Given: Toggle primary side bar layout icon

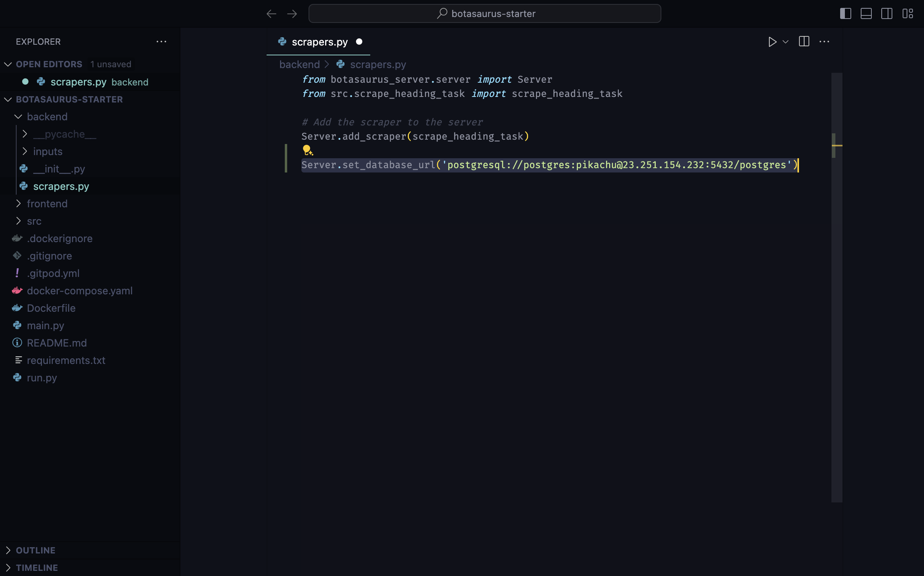Looking at the screenshot, I should coord(846,14).
